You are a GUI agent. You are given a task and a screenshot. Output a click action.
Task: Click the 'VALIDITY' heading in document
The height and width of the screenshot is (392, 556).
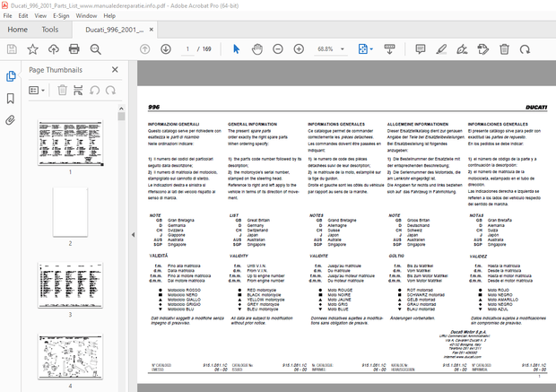click(239, 256)
